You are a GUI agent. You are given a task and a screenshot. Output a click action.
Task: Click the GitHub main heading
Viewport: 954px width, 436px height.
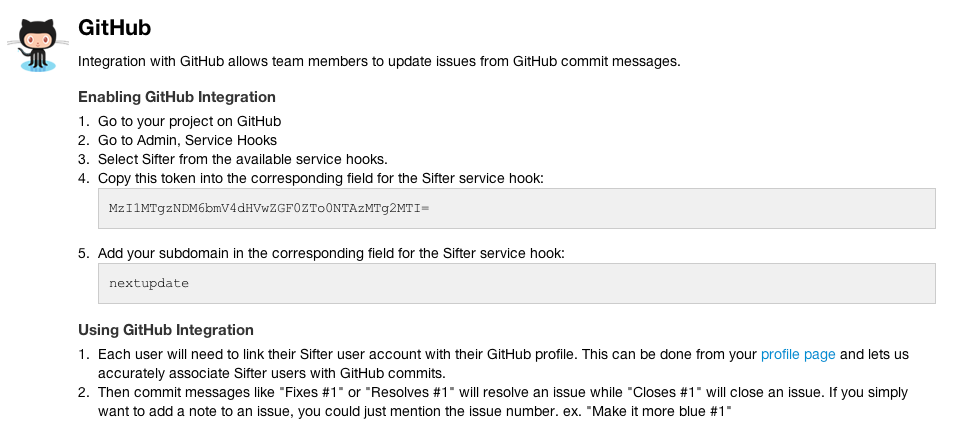coord(114,28)
